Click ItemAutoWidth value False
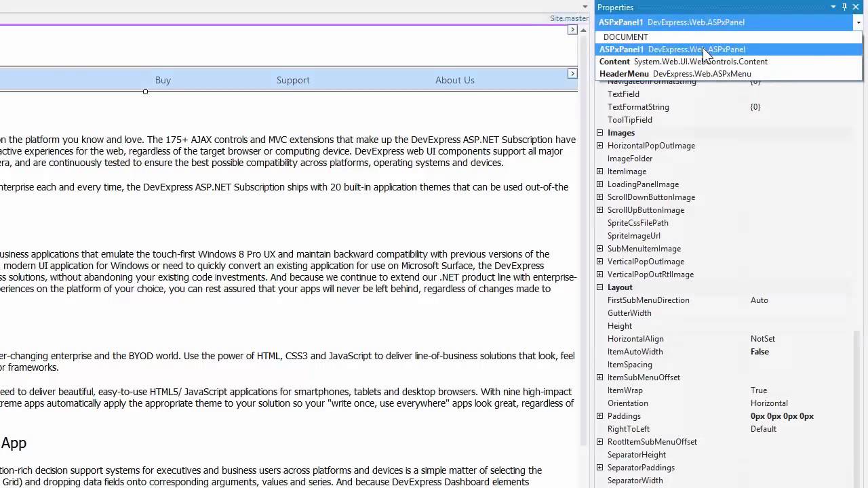The height and width of the screenshot is (488, 868). click(x=759, y=352)
